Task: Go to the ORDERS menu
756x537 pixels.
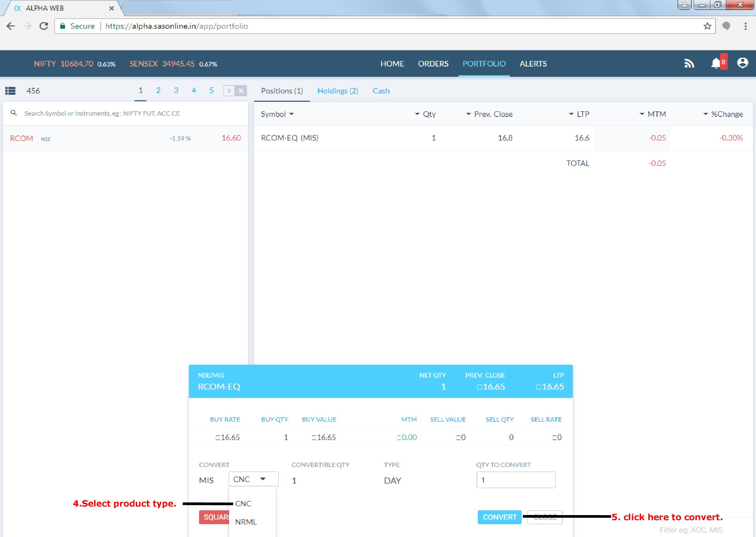Action: coord(433,63)
